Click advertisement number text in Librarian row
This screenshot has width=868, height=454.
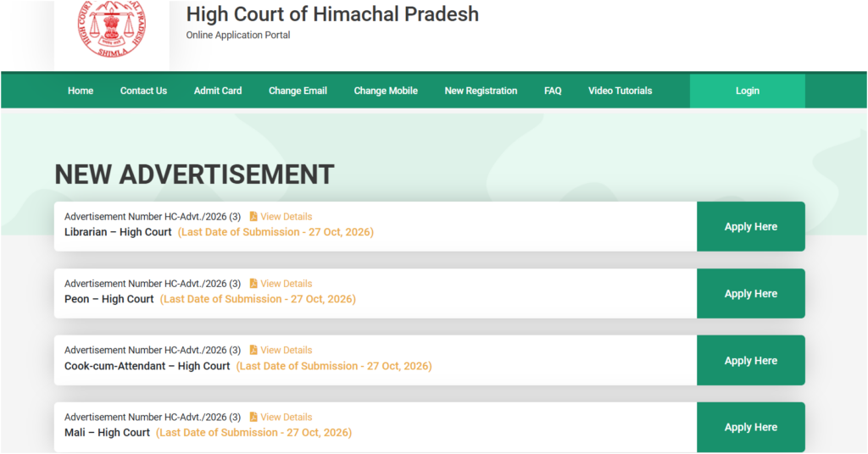[x=153, y=217]
